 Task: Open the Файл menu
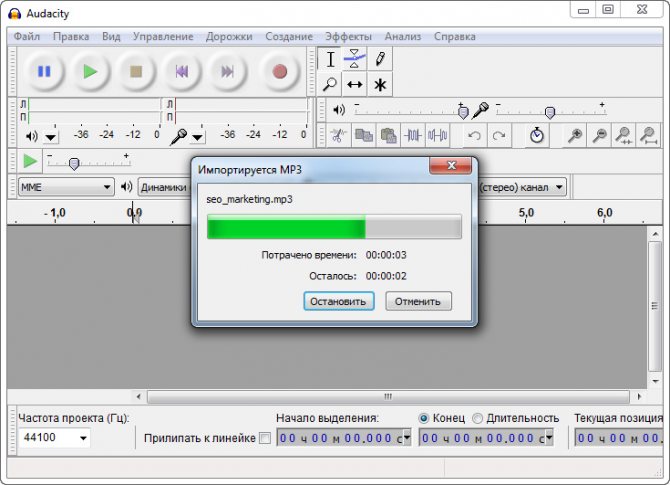tap(26, 37)
